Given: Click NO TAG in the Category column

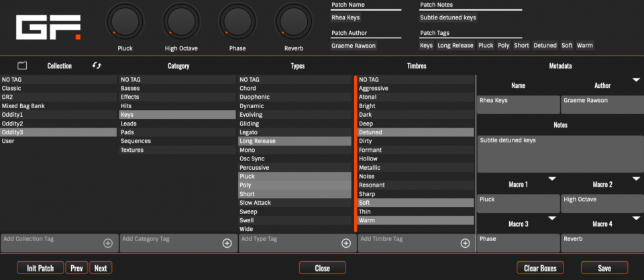Looking at the screenshot, I should pyautogui.click(x=177, y=80).
